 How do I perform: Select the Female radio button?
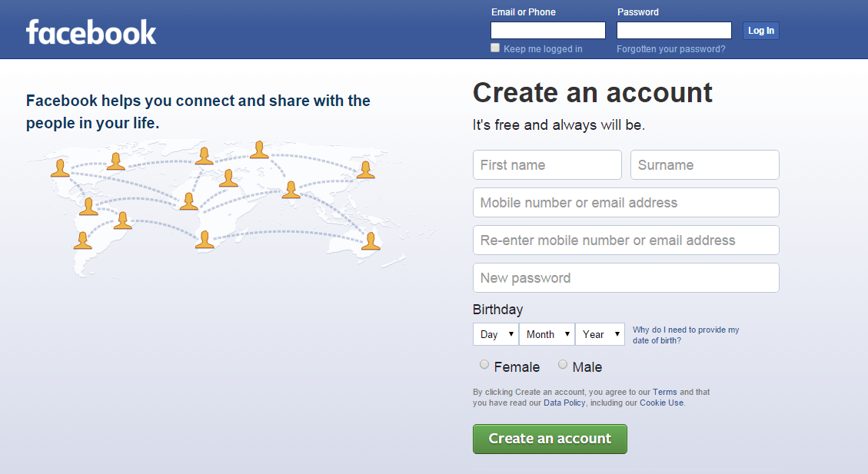click(x=484, y=363)
